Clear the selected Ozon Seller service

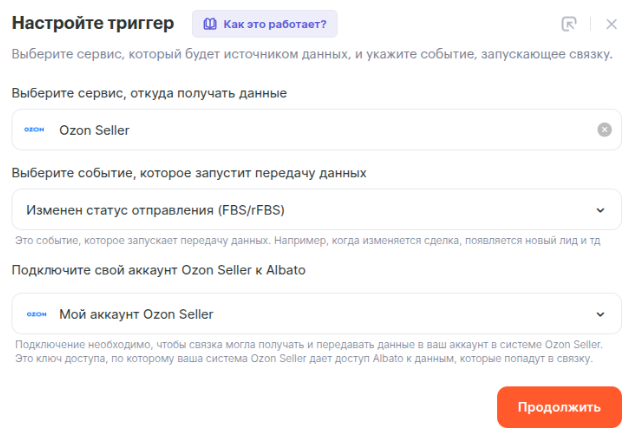[604, 130]
